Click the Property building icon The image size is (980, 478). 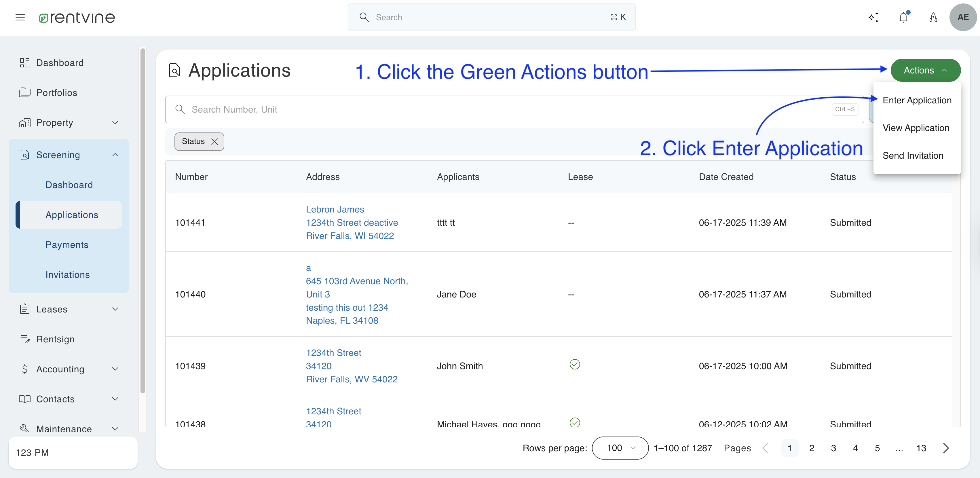(25, 123)
